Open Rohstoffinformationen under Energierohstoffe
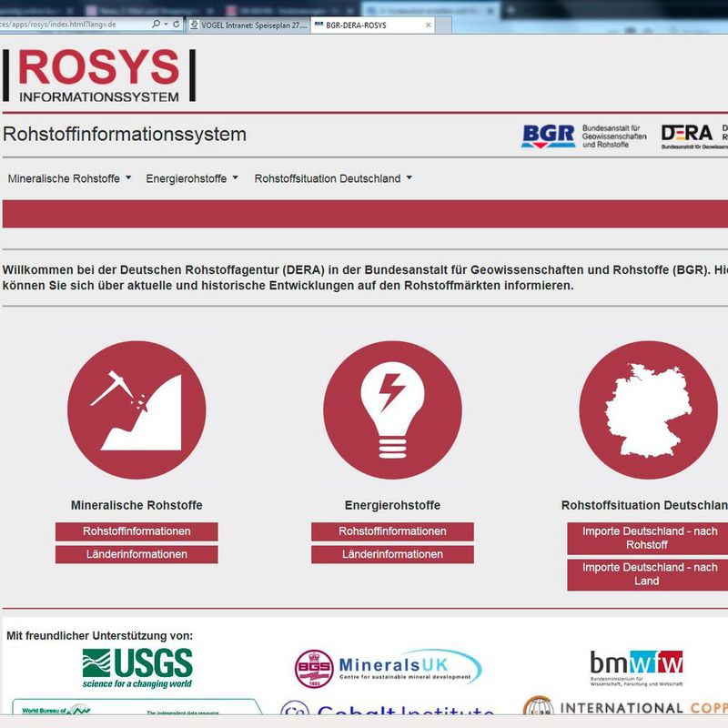Screen dimensions: 728x728 click(392, 531)
